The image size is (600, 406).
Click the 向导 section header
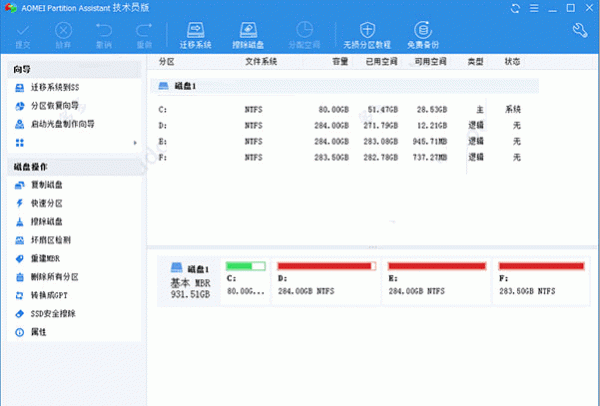[74, 69]
